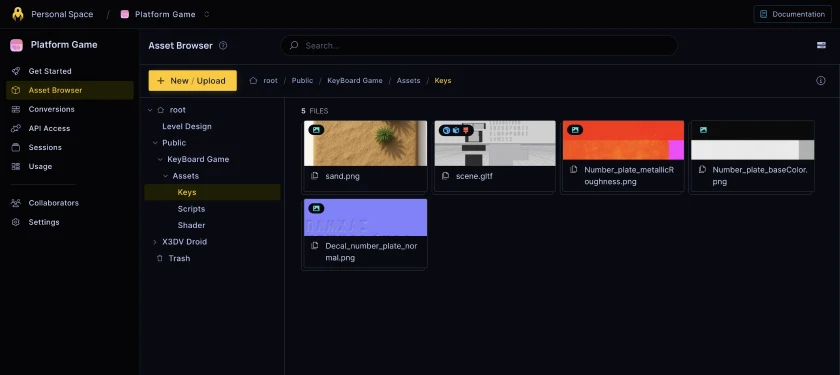Image resolution: width=840 pixels, height=375 pixels.
Task: Click the Settings gear icon
Action: (16, 222)
